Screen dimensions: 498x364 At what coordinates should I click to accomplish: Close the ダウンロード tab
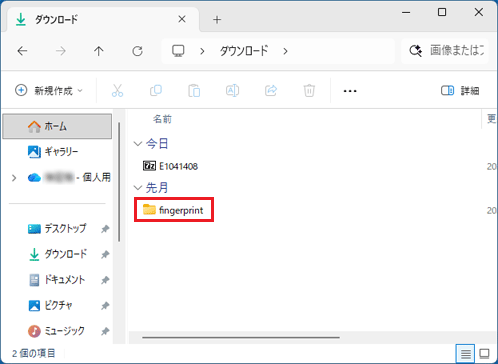click(x=182, y=19)
